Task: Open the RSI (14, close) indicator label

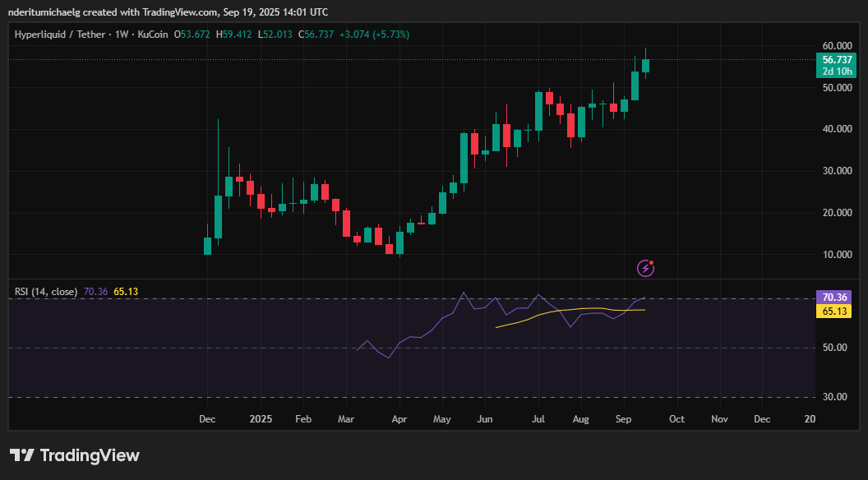Action: tap(46, 291)
